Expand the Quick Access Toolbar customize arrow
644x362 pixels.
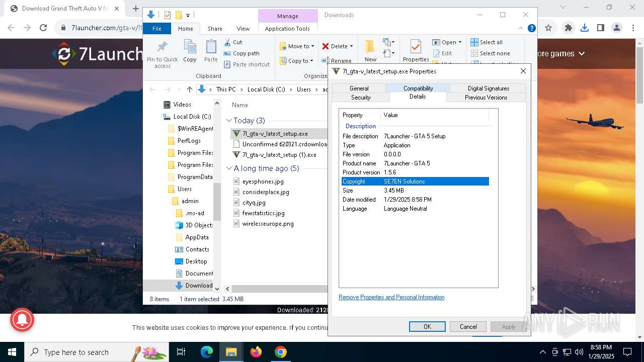point(188,16)
